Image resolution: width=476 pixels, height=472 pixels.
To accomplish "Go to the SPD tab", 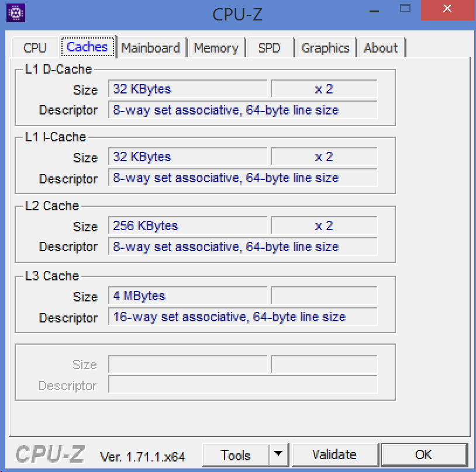I will [269, 48].
